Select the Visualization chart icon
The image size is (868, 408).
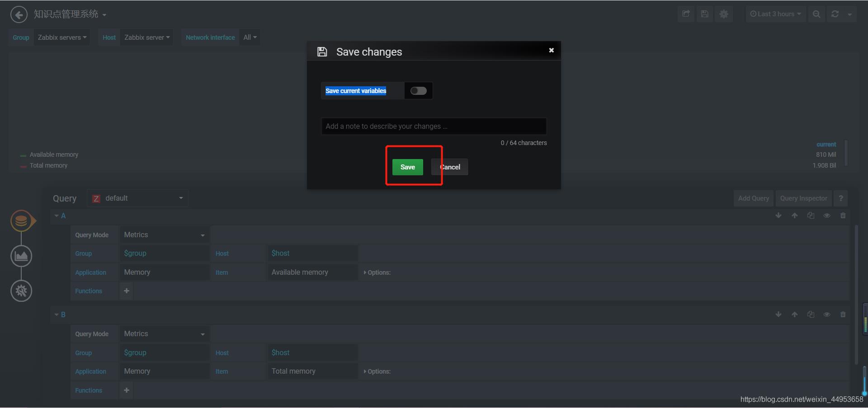click(x=21, y=256)
